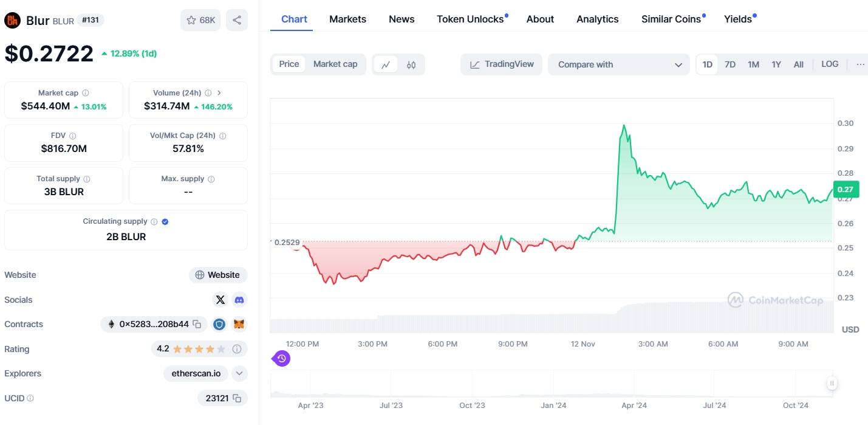Click the #131 rank badge
Screen dimensions: 868x425
click(x=91, y=20)
